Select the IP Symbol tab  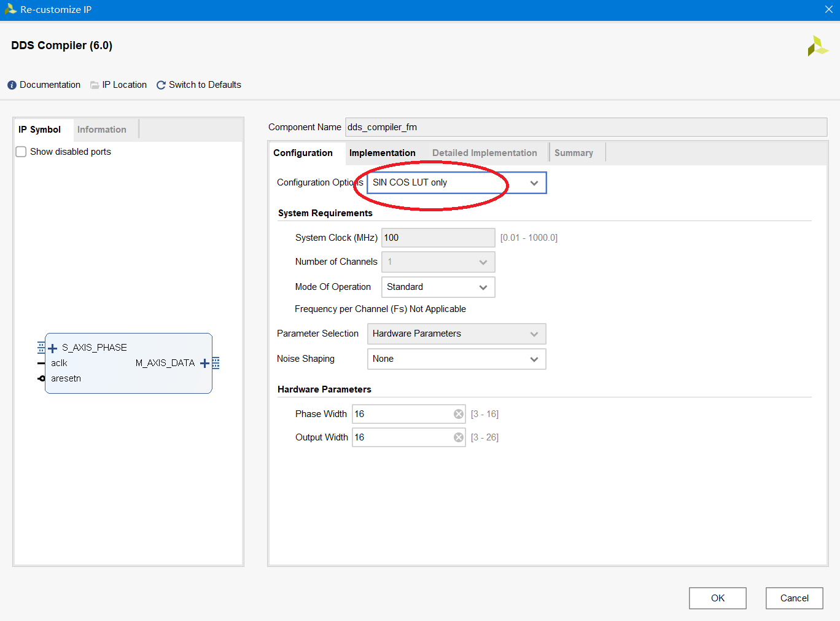(40, 130)
